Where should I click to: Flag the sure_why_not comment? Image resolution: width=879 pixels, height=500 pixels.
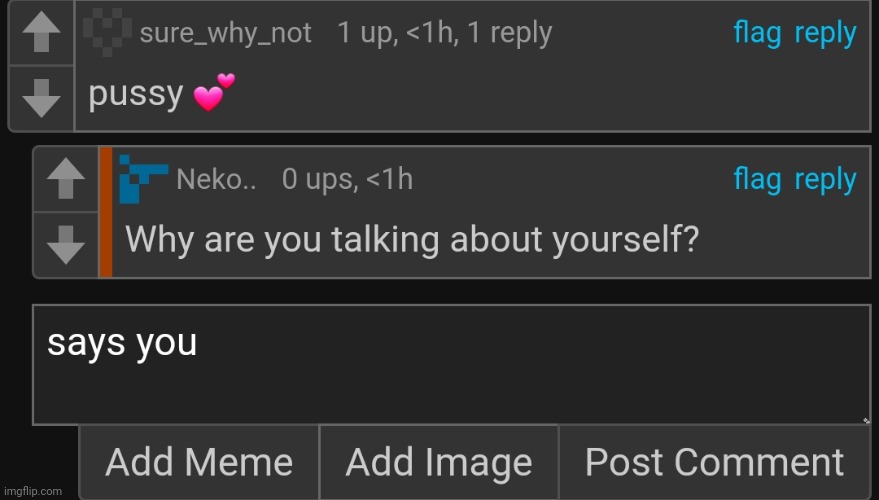[x=757, y=33]
